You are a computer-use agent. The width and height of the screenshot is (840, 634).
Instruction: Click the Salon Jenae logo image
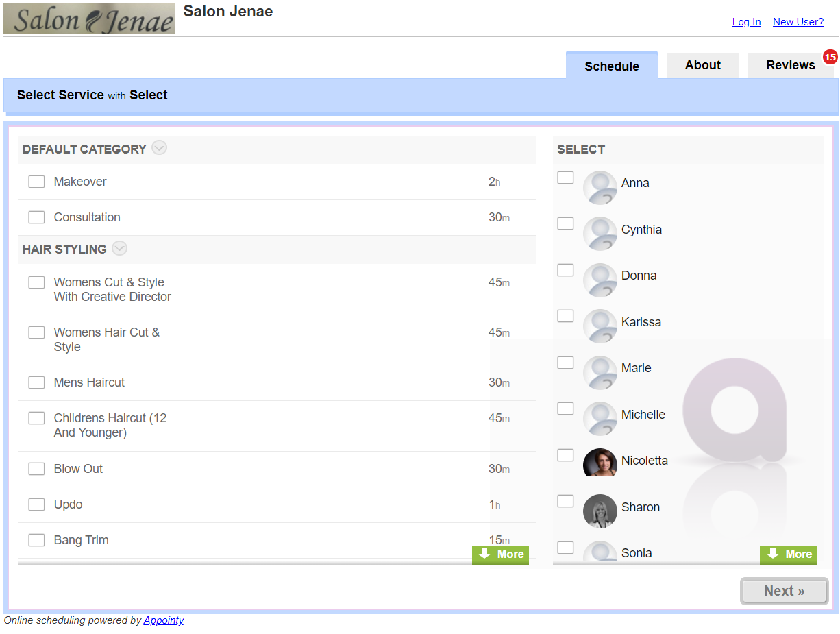tap(89, 19)
